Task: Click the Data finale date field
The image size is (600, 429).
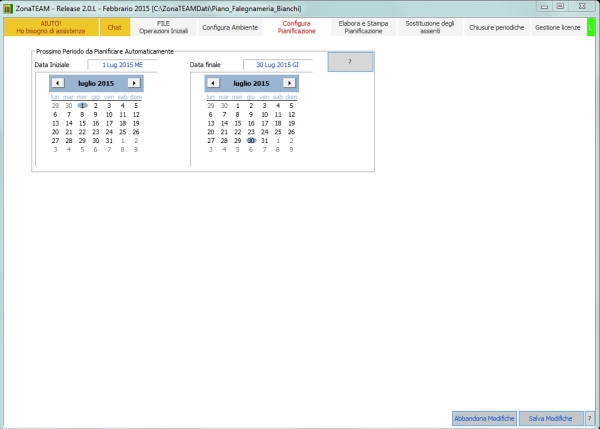Action: pos(278,65)
